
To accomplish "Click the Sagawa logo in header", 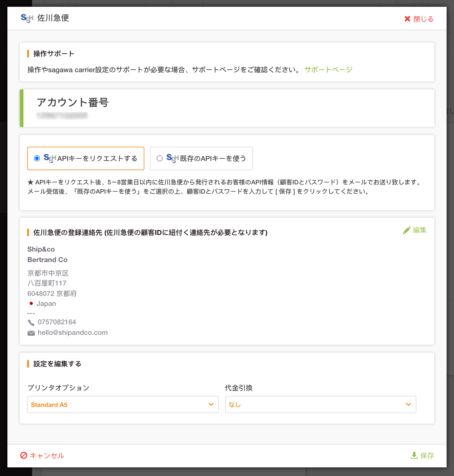I will point(27,18).
